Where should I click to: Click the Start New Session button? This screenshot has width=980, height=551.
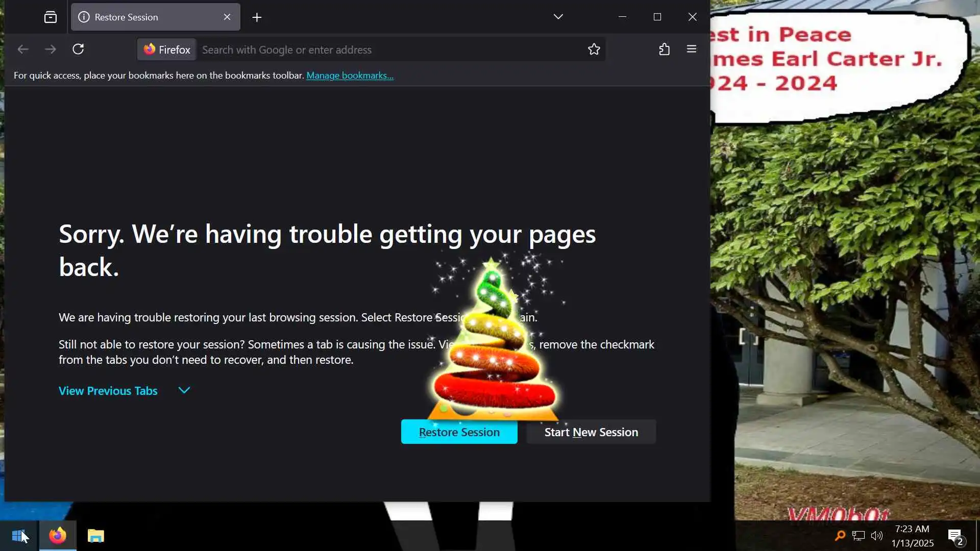(x=591, y=432)
